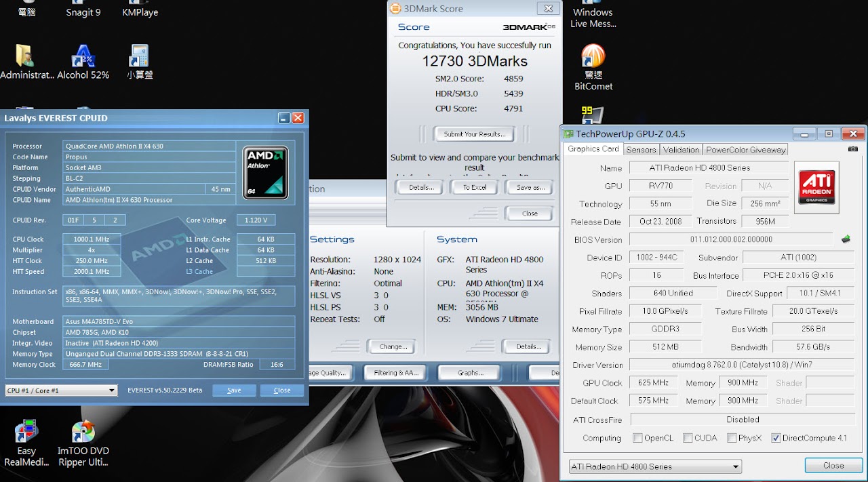Screen dimensions: 868x482
Task: Click Submit Your Results button
Action: pyautogui.click(x=475, y=134)
